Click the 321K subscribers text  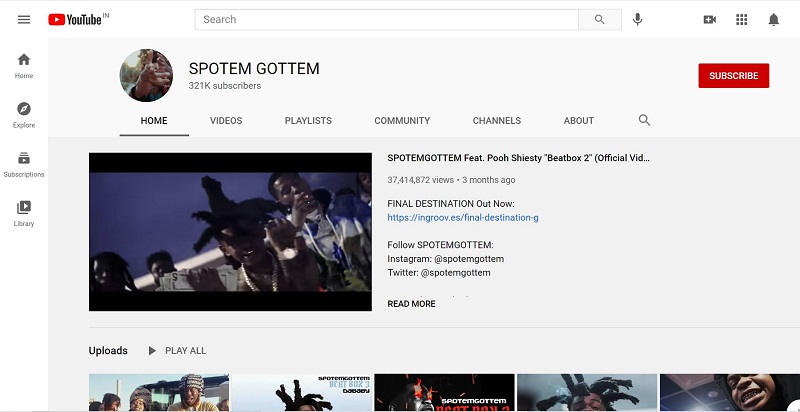225,86
